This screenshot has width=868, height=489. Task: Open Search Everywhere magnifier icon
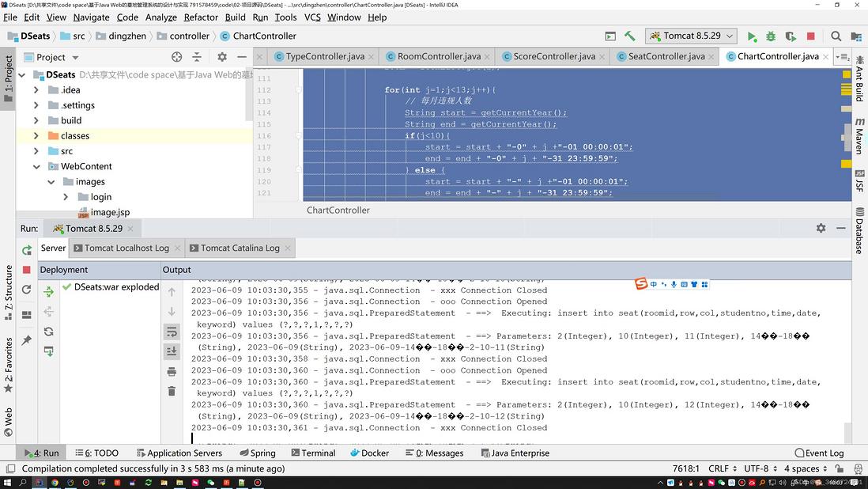[836, 36]
